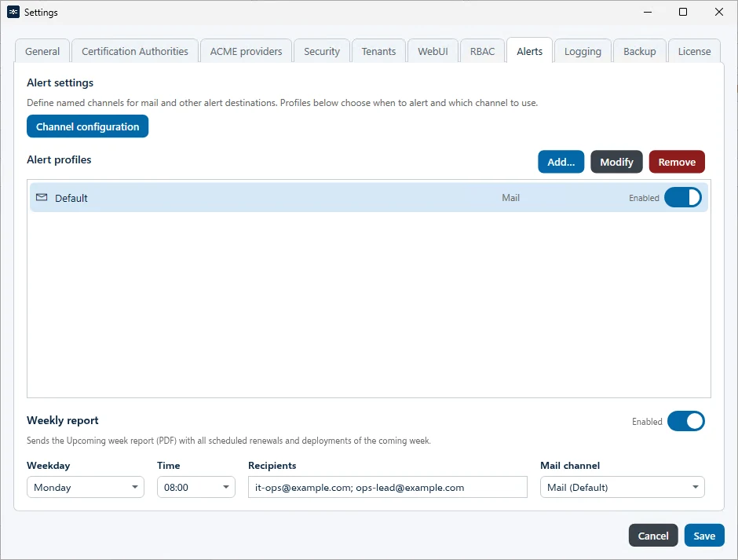Open the Time dropdown showing 08:00
Image resolution: width=738 pixels, height=560 pixels.
coord(195,487)
